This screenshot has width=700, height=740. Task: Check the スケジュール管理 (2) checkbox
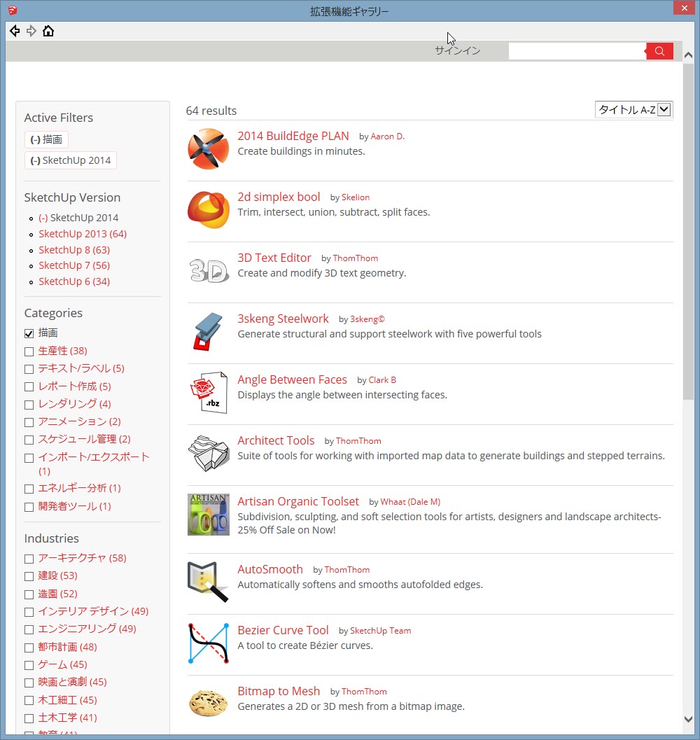pyautogui.click(x=29, y=440)
